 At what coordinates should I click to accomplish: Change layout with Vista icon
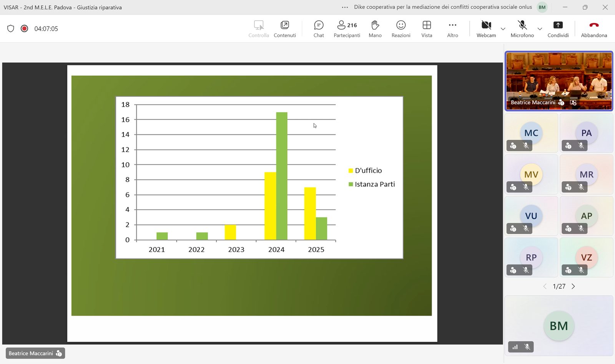click(427, 29)
